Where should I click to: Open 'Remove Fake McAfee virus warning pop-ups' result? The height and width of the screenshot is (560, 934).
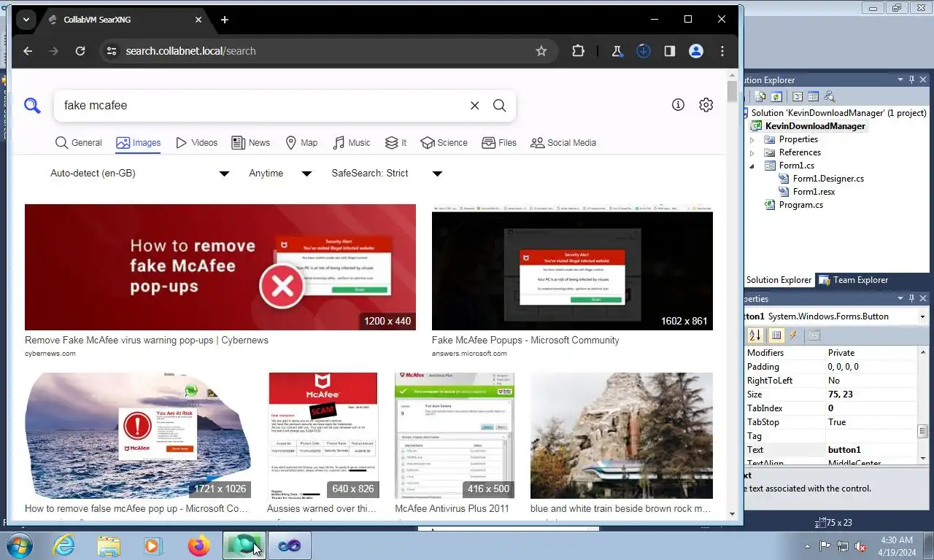[147, 341]
